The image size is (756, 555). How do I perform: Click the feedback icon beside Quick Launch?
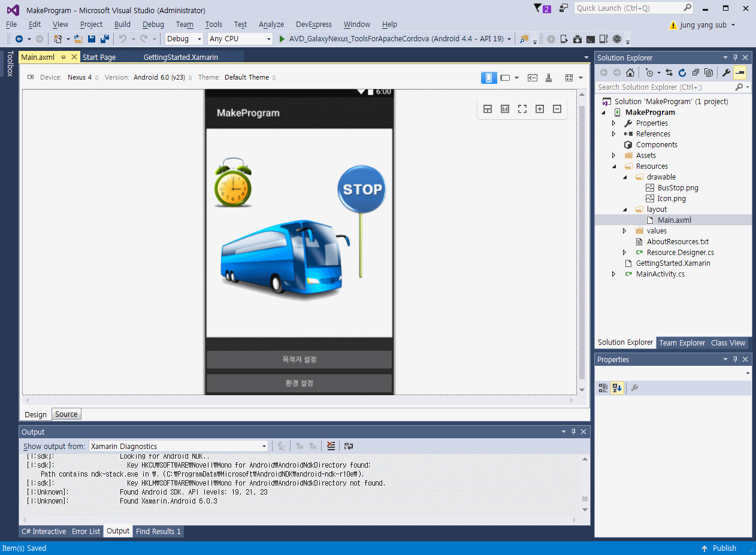coord(563,8)
